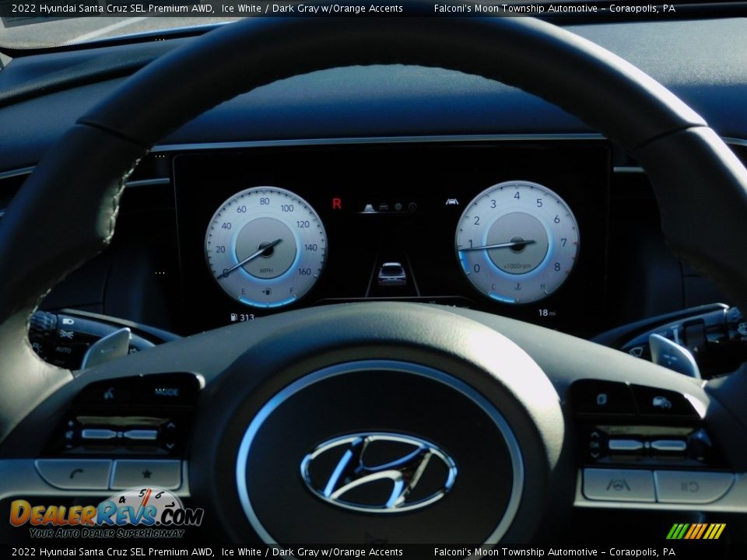
Task: Tap the fuel pump range icon
Action: pos(233,317)
